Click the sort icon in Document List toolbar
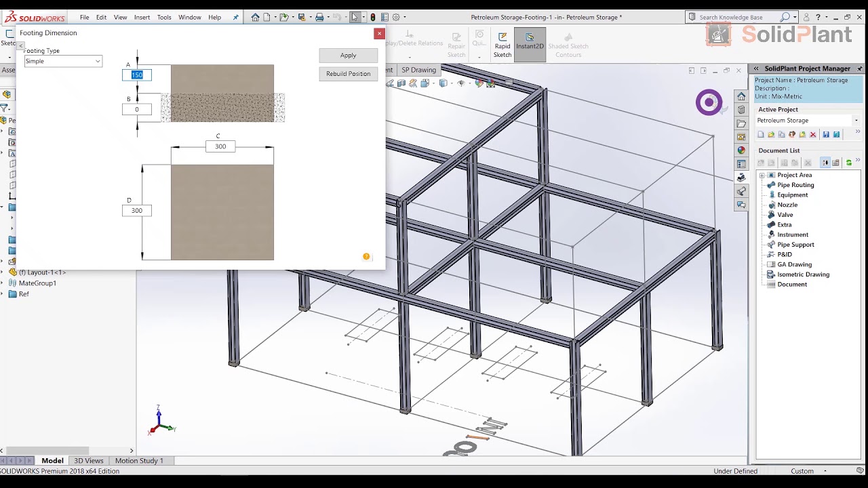Viewport: 868px width, 488px height. [x=825, y=163]
